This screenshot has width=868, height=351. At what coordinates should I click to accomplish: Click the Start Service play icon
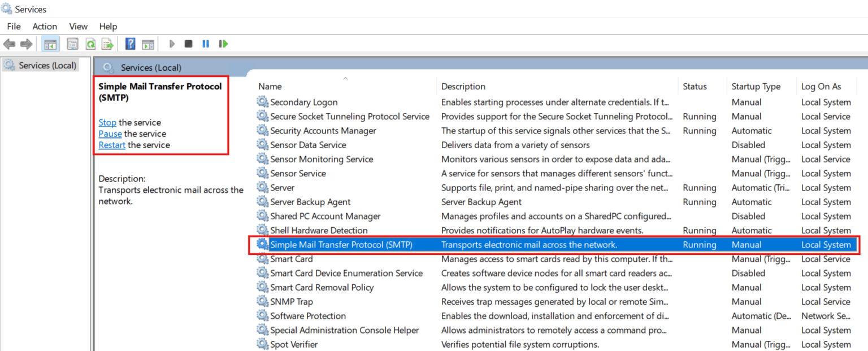172,44
